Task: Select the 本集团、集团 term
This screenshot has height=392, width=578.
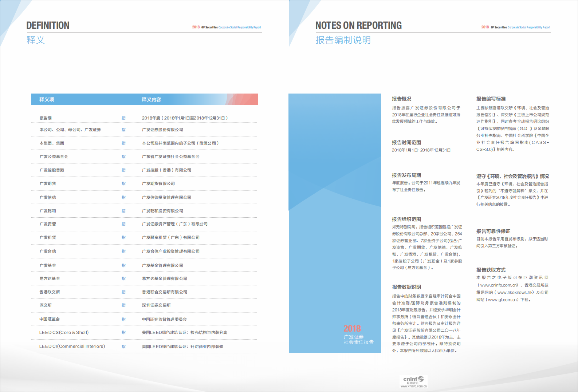Action: 52,143
